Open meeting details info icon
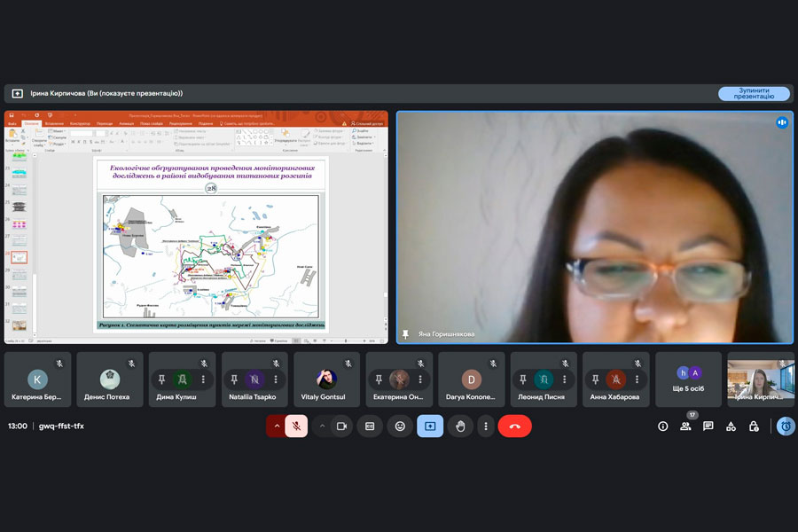The width and height of the screenshot is (798, 532). [662, 426]
